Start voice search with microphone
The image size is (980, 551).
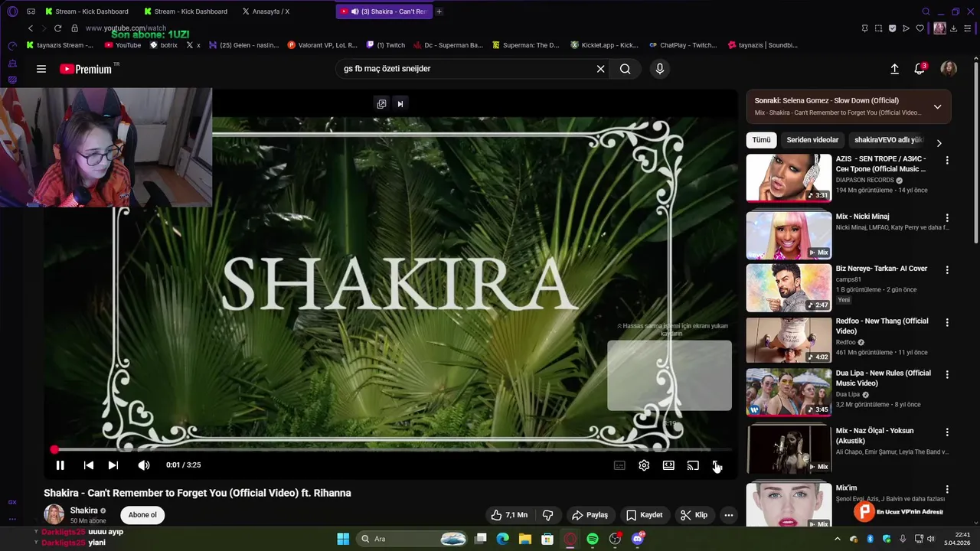coord(660,69)
